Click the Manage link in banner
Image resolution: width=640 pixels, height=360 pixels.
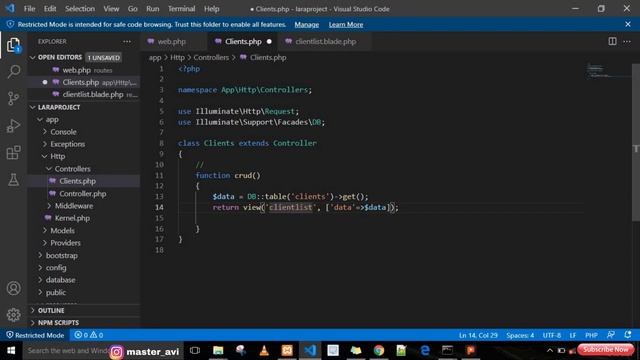pyautogui.click(x=307, y=24)
